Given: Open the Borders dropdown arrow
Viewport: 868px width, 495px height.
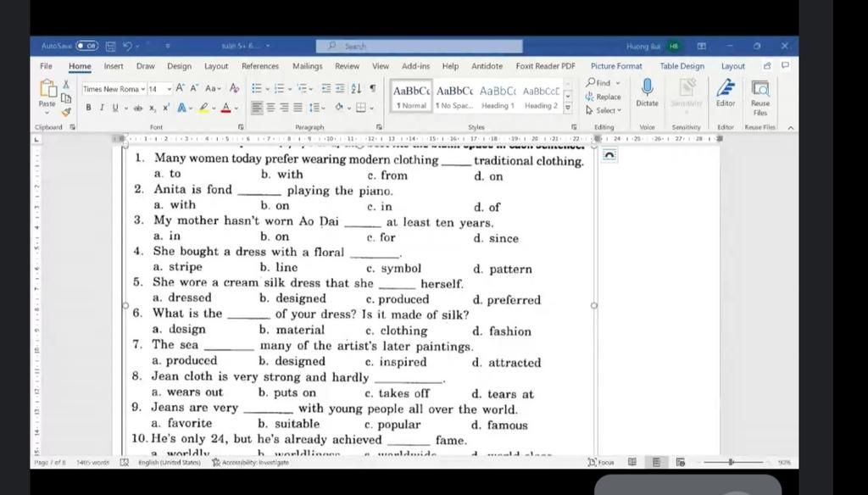Looking at the screenshot, I should [x=371, y=108].
